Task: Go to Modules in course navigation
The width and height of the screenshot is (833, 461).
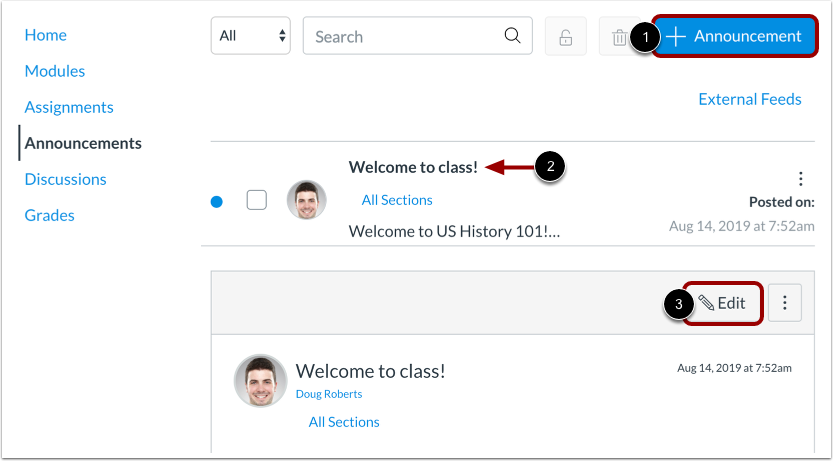Action: pos(55,71)
